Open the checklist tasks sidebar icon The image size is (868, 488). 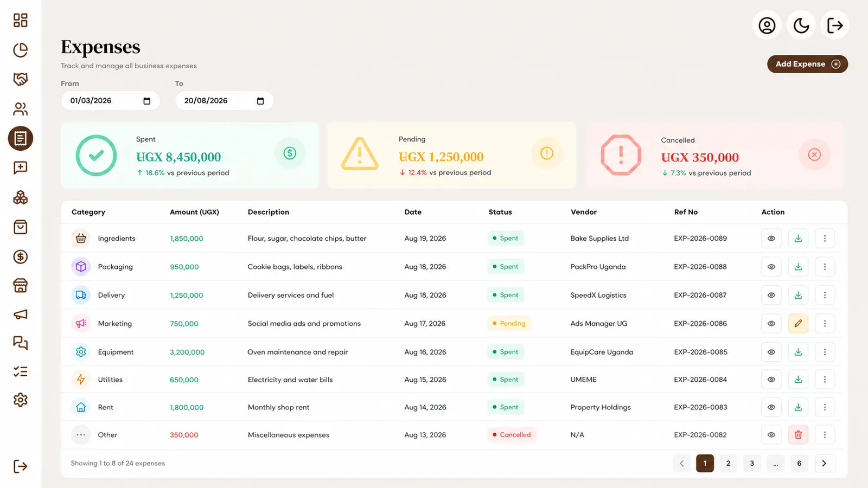[x=20, y=371]
